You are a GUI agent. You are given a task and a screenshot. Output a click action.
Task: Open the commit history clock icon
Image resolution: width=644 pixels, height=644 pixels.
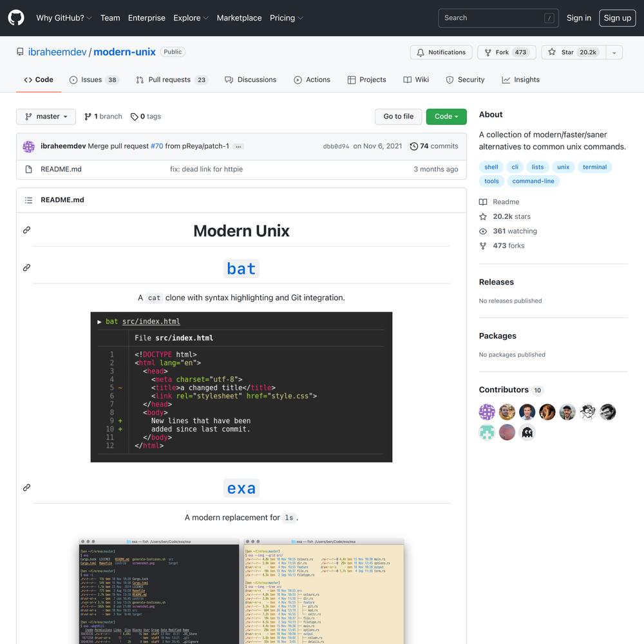(413, 146)
